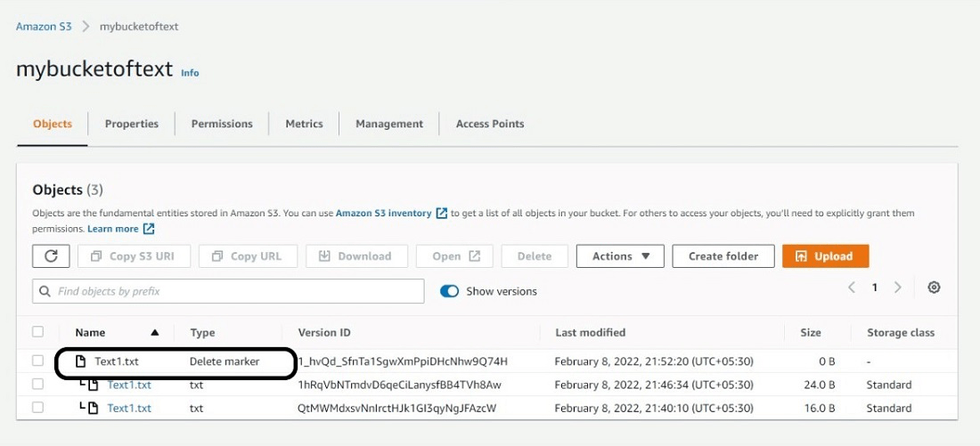The image size is (980, 446).
Task: Switch to Properties tab
Action: [132, 124]
